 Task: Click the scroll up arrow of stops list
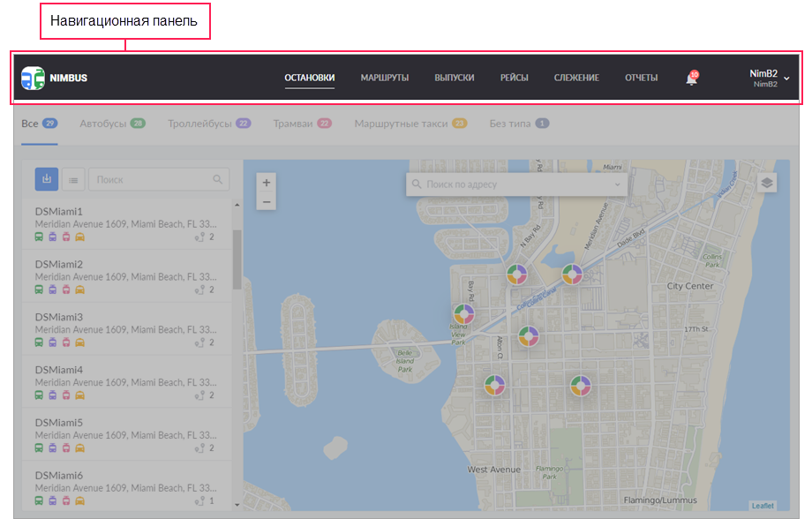[237, 205]
